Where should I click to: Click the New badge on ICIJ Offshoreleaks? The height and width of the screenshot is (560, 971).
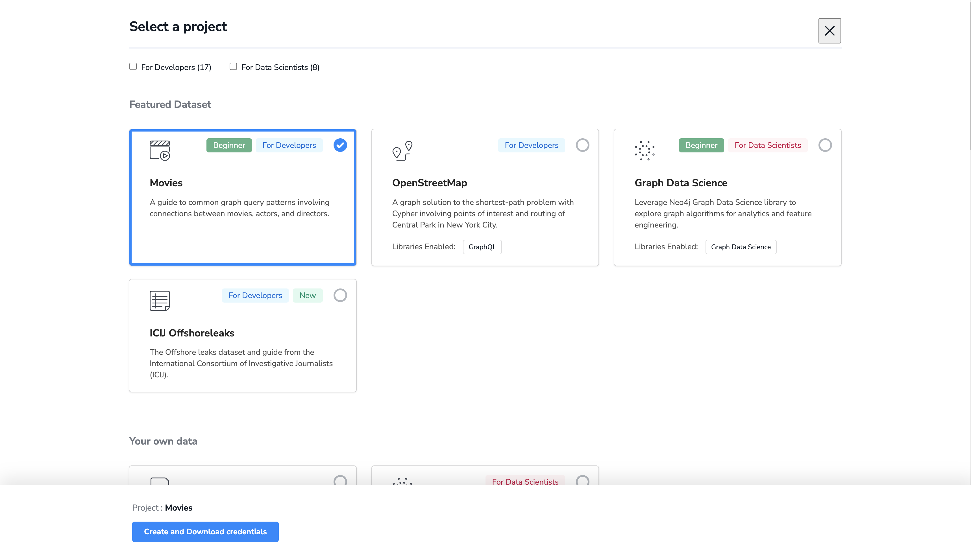coord(308,295)
